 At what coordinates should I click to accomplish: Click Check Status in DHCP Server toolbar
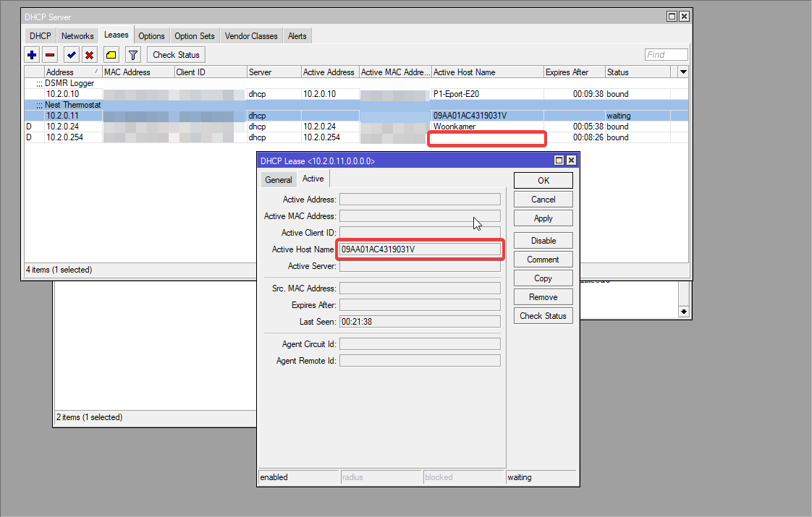(x=176, y=55)
